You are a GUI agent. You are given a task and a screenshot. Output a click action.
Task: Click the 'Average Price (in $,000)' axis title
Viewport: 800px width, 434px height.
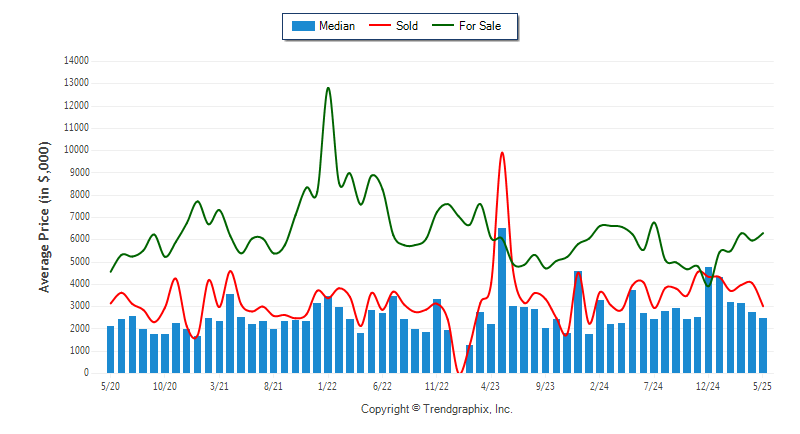[x=44, y=217]
